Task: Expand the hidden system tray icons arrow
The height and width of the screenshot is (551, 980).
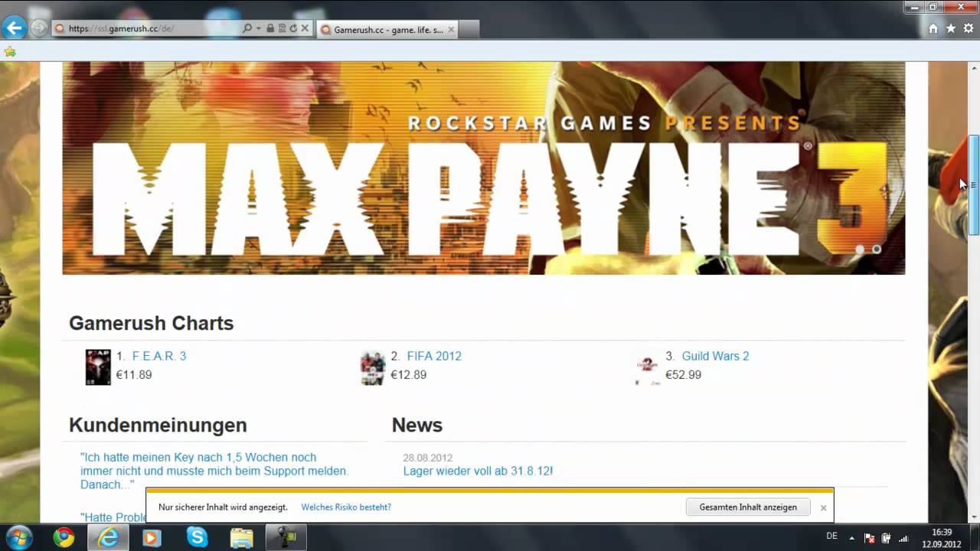Action: click(x=851, y=537)
